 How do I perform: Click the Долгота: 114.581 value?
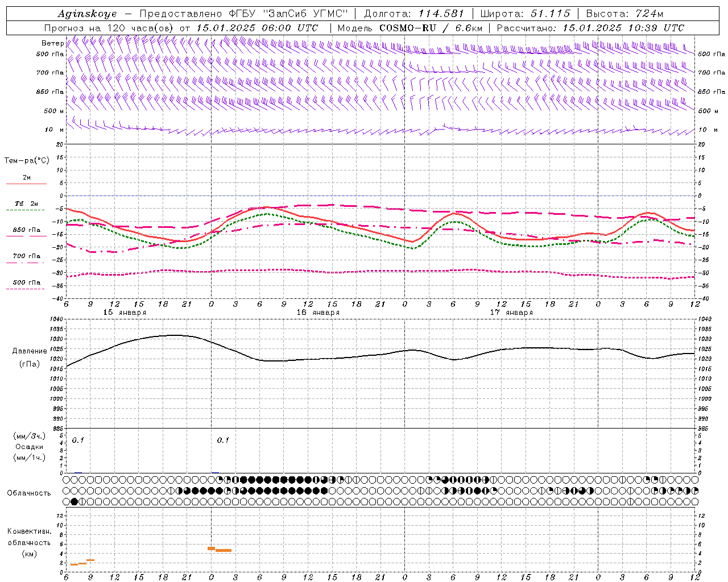[x=414, y=14]
